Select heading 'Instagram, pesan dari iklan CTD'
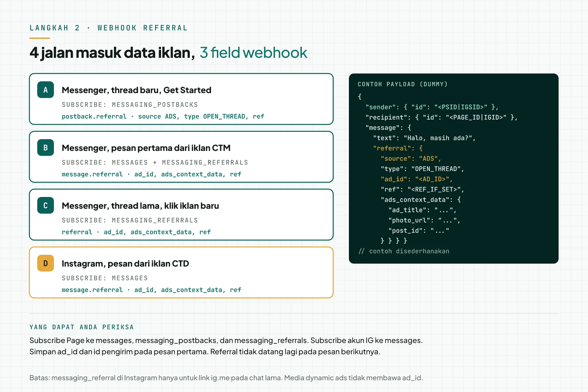 tap(125, 264)
